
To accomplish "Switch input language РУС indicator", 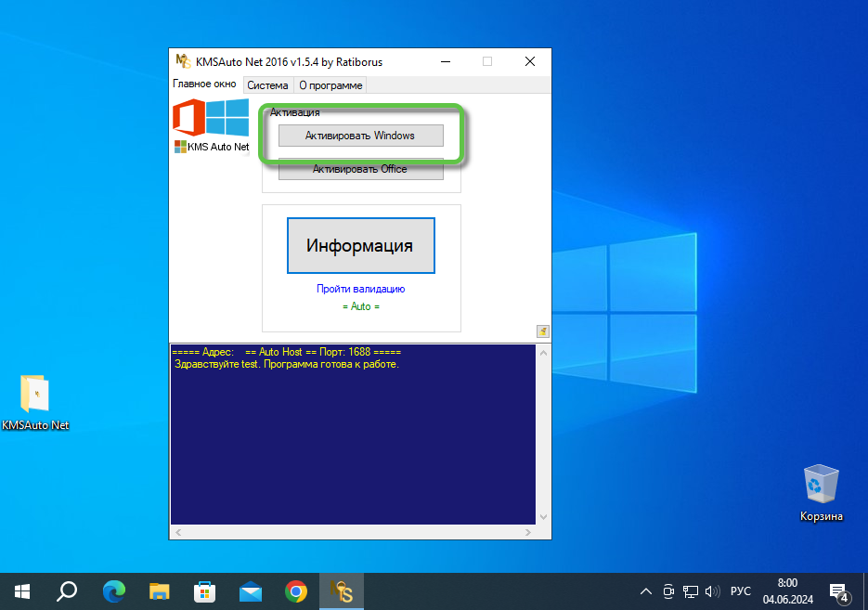I will coord(741,591).
